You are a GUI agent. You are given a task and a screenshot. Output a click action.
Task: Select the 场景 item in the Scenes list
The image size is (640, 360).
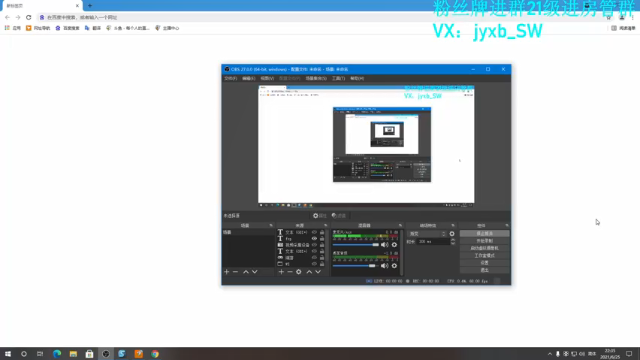(x=248, y=232)
